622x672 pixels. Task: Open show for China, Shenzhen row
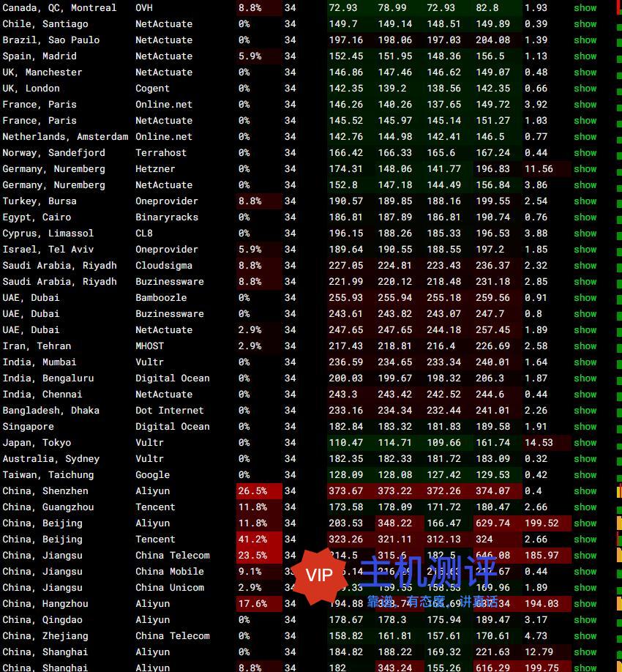point(585,491)
